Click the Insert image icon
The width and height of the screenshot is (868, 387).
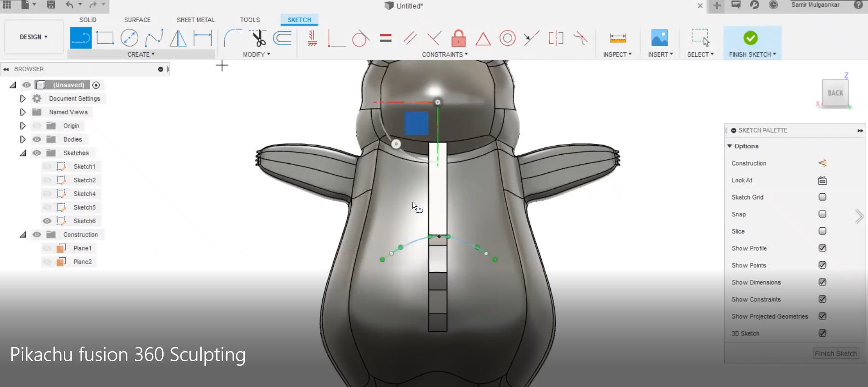[659, 38]
